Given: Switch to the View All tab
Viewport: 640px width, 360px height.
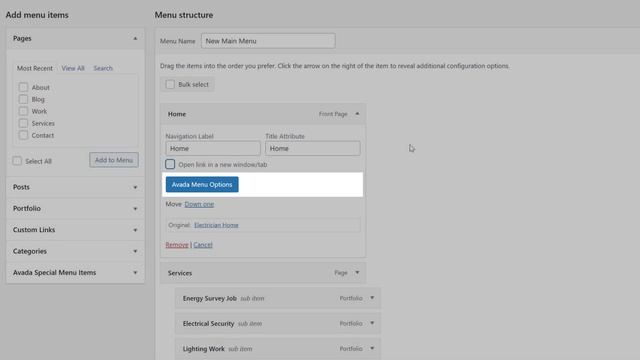Looking at the screenshot, I should coord(73,68).
